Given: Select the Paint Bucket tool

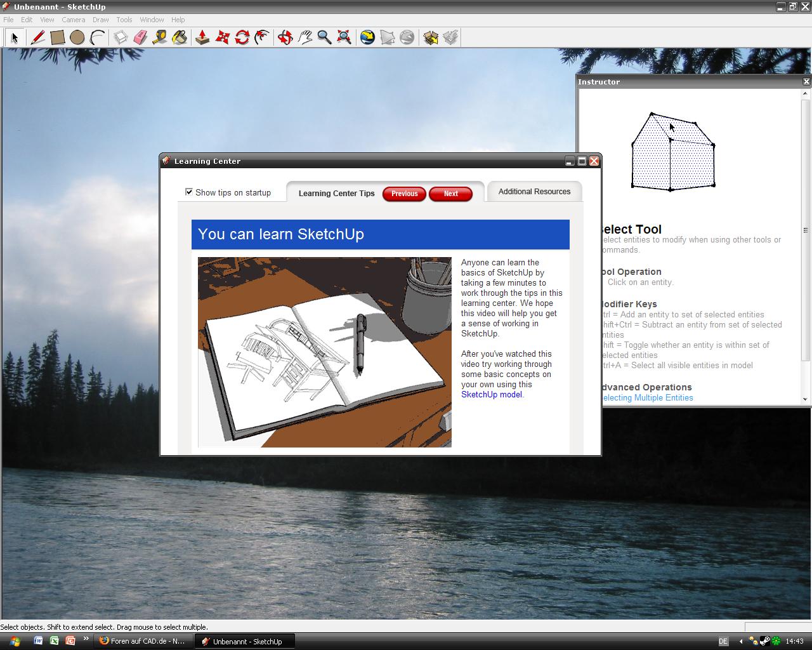Looking at the screenshot, I should pyautogui.click(x=180, y=38).
